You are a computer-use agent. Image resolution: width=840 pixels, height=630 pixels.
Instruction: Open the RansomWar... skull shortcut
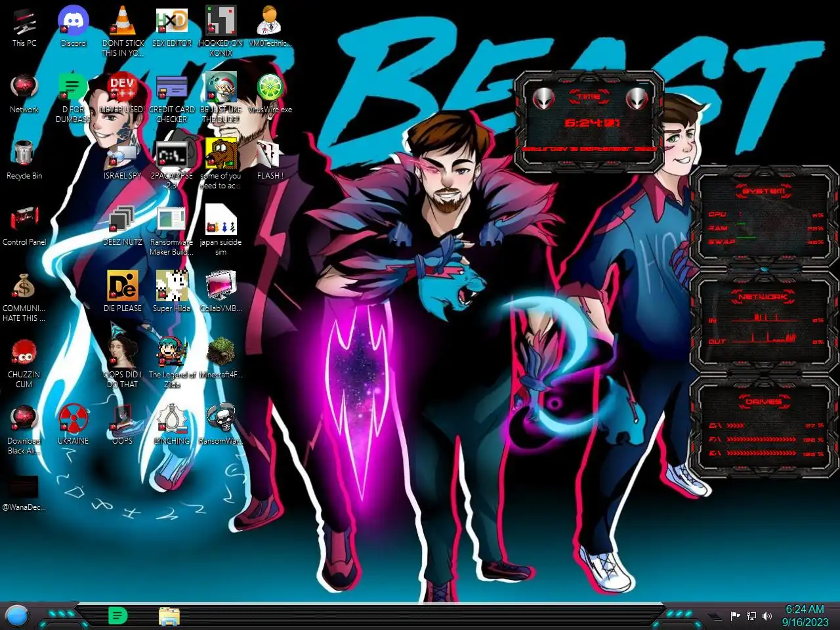coord(221,425)
